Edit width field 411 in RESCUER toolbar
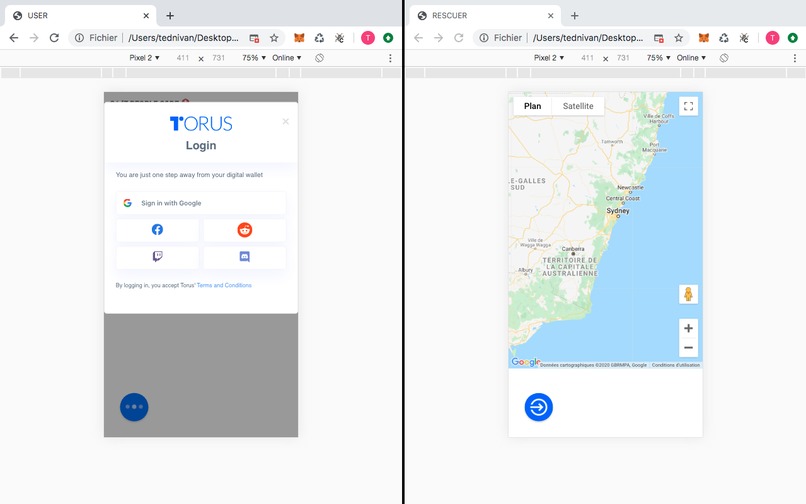Screen dimensions: 806x504 [587, 58]
